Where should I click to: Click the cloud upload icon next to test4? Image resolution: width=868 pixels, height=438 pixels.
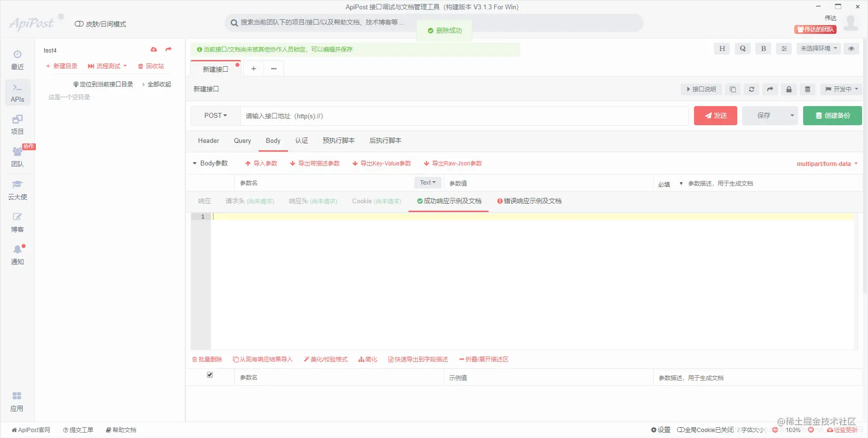154,50
